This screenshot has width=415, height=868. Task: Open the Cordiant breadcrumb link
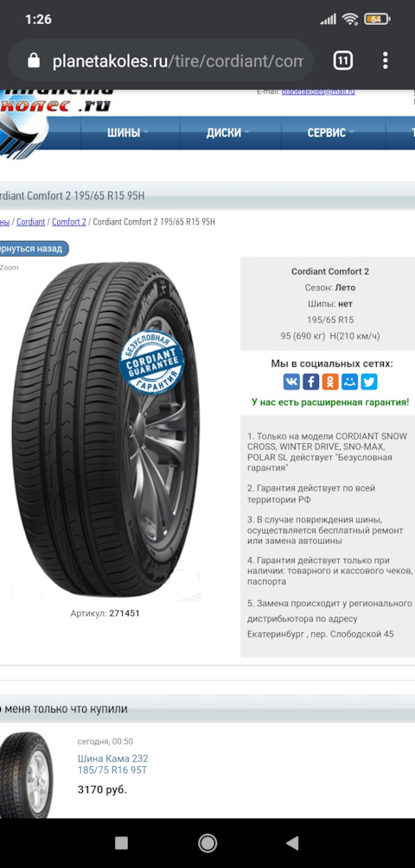(x=31, y=222)
